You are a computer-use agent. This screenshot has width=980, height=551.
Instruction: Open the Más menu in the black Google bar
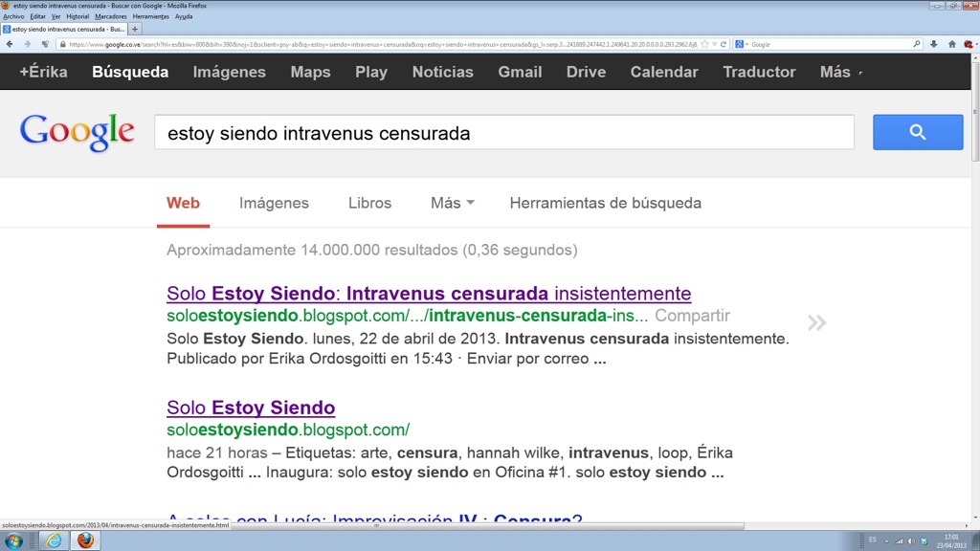pos(840,72)
